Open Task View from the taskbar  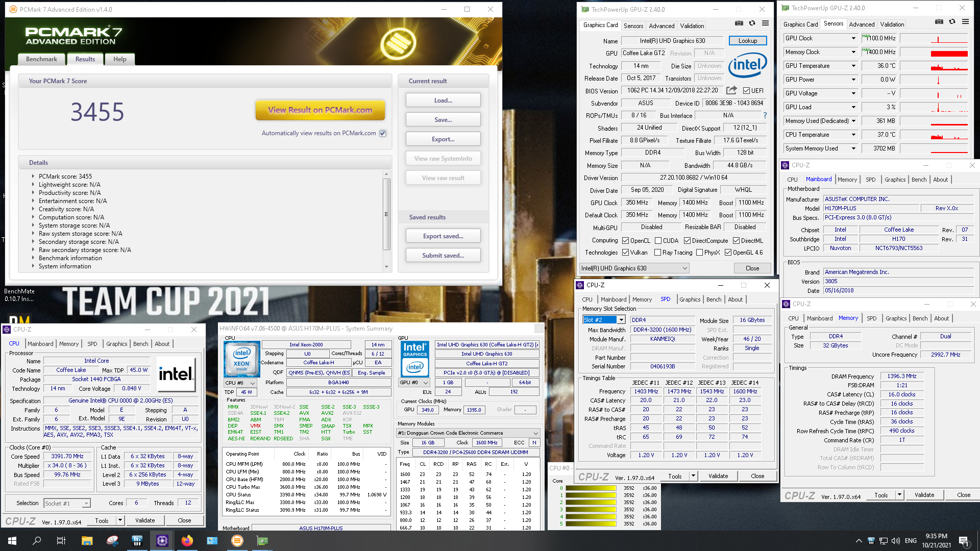point(61,541)
